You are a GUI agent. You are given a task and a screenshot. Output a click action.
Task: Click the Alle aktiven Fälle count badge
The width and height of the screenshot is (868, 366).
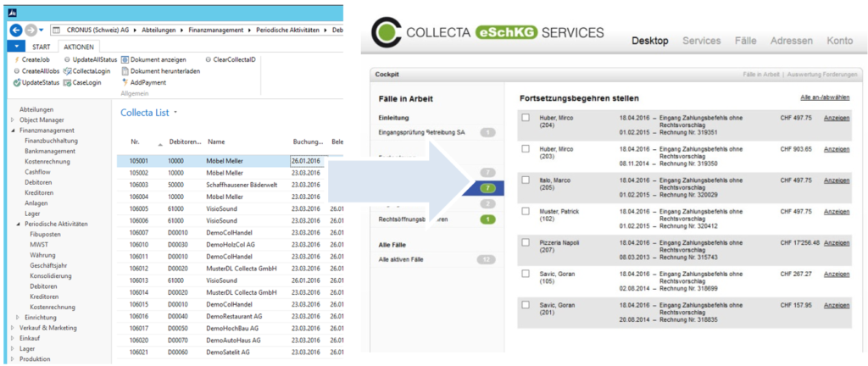tap(487, 259)
